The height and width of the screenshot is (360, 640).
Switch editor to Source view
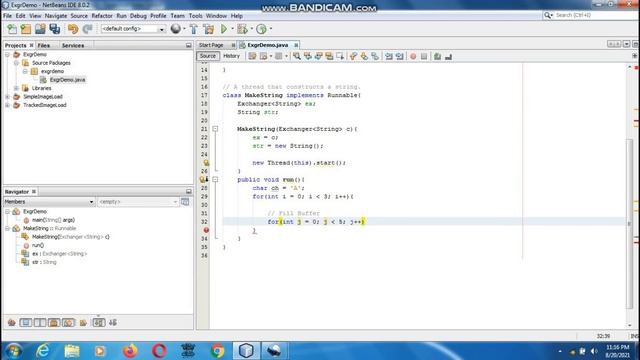coord(207,56)
